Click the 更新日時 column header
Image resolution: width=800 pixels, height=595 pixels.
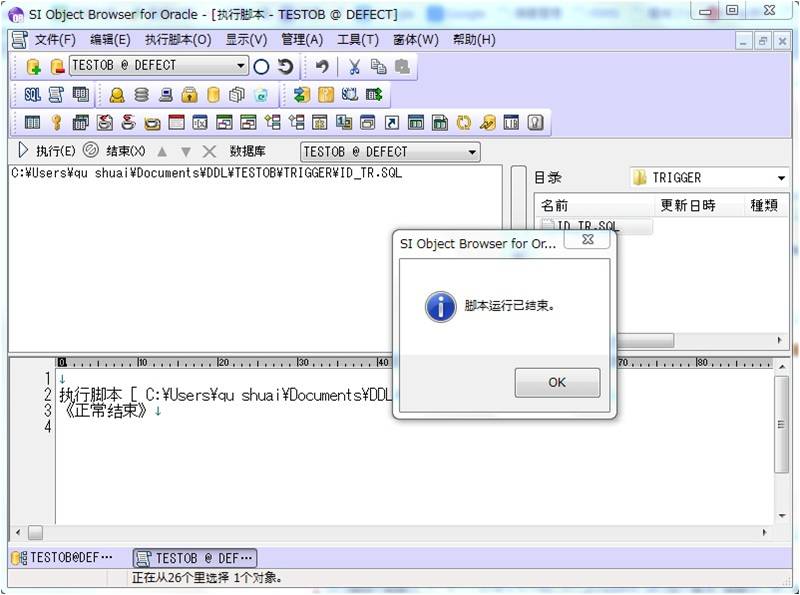(697, 205)
